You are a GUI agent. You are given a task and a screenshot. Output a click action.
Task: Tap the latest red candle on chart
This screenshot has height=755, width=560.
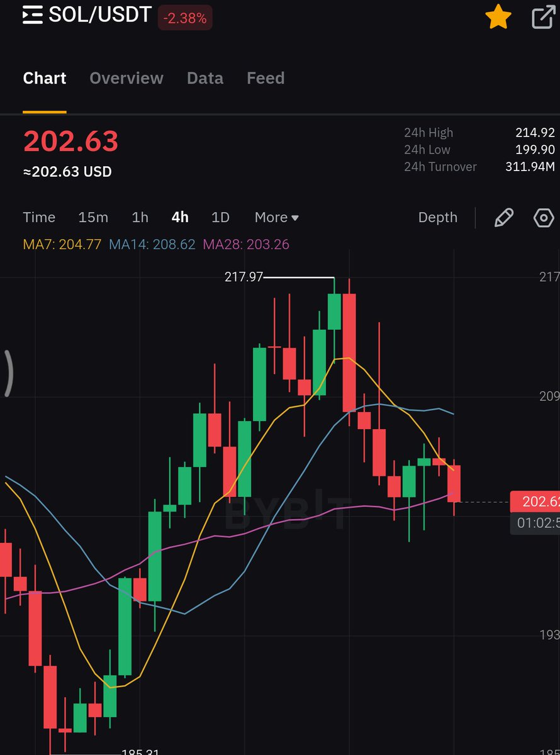pos(454,483)
